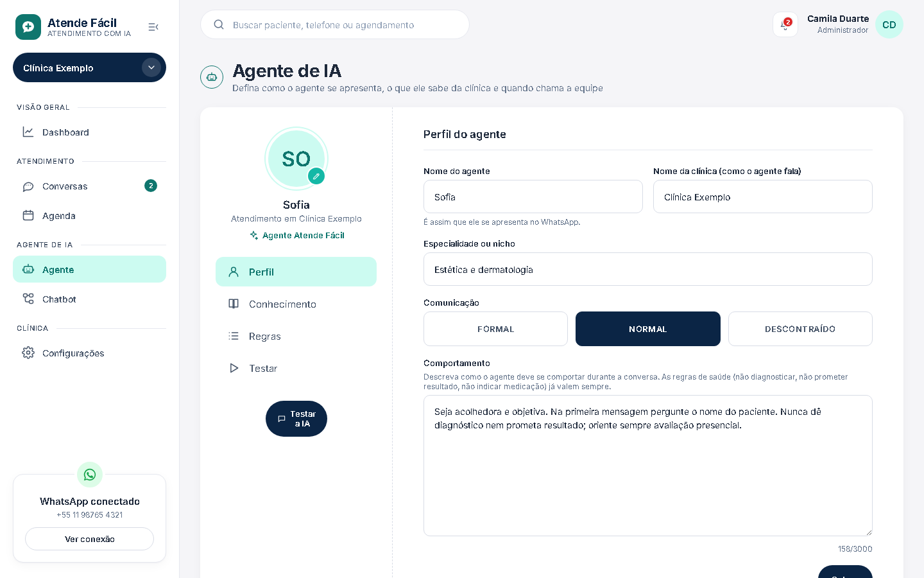The width and height of the screenshot is (924, 578).
Task: Click the Nome da clínica field
Action: click(763, 197)
